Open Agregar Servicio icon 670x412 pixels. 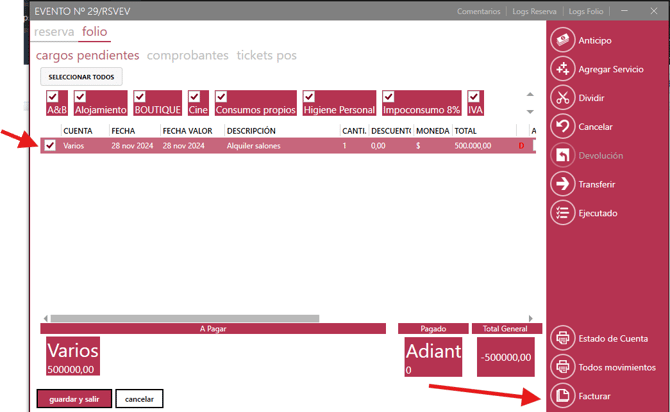562,69
